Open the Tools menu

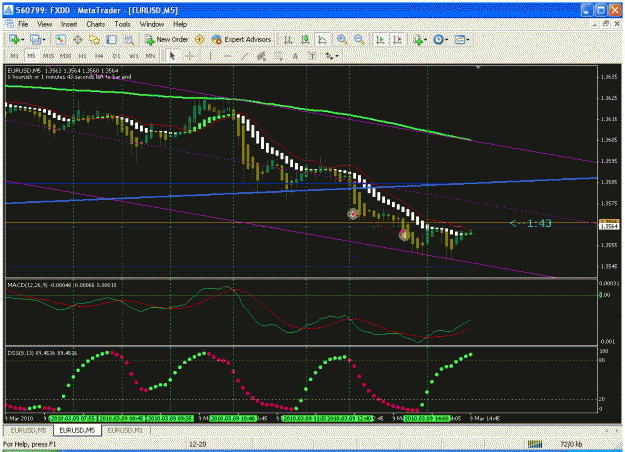[122, 24]
